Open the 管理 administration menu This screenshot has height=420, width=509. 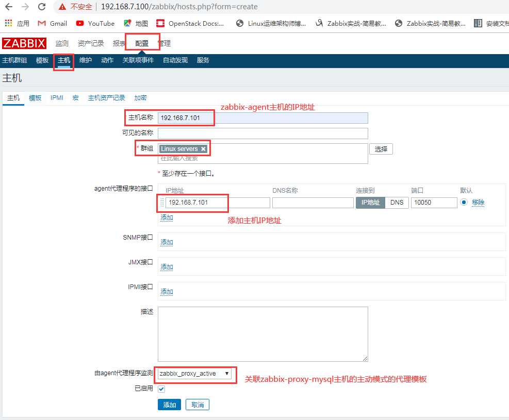[165, 43]
